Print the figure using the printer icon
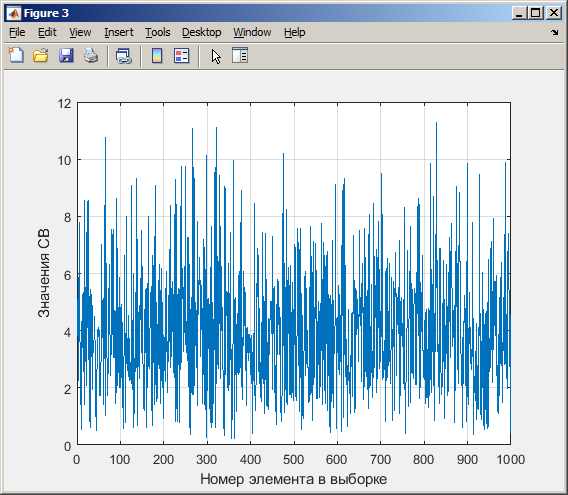This screenshot has height=495, width=568. (91, 56)
